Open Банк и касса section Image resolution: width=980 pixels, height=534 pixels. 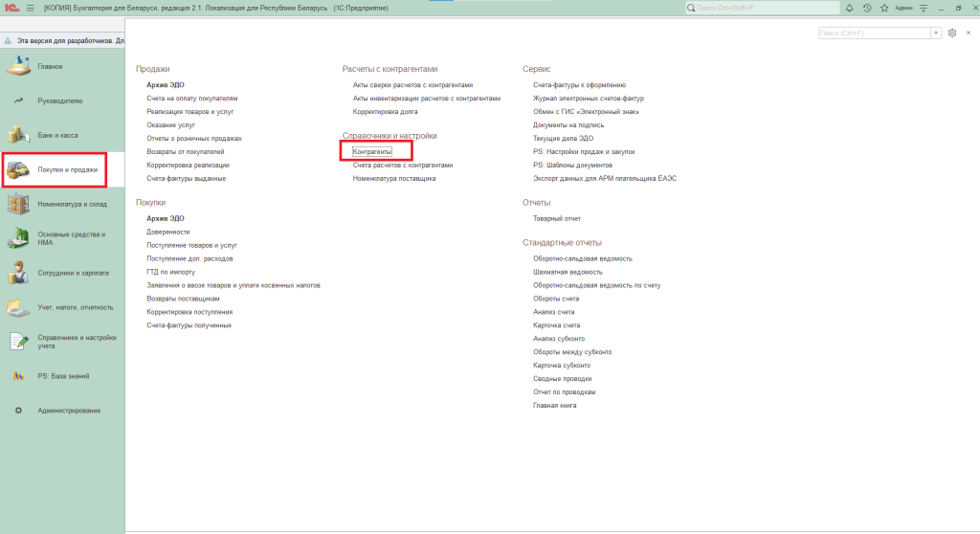coord(57,135)
